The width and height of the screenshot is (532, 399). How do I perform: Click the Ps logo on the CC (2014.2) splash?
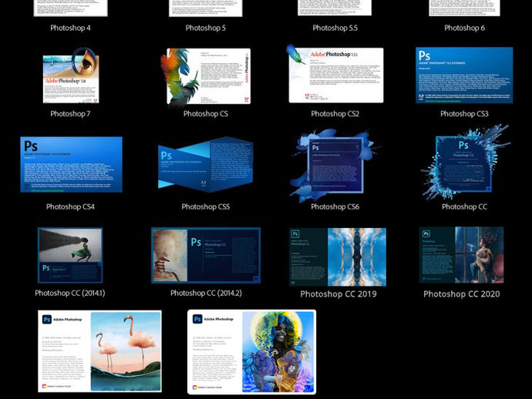point(196,242)
